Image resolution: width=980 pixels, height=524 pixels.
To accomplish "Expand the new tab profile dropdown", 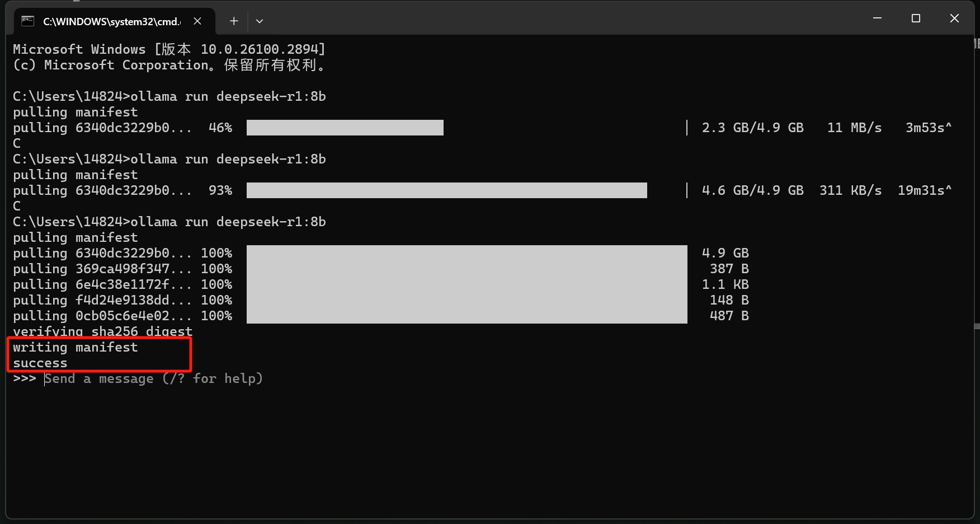I will (260, 21).
